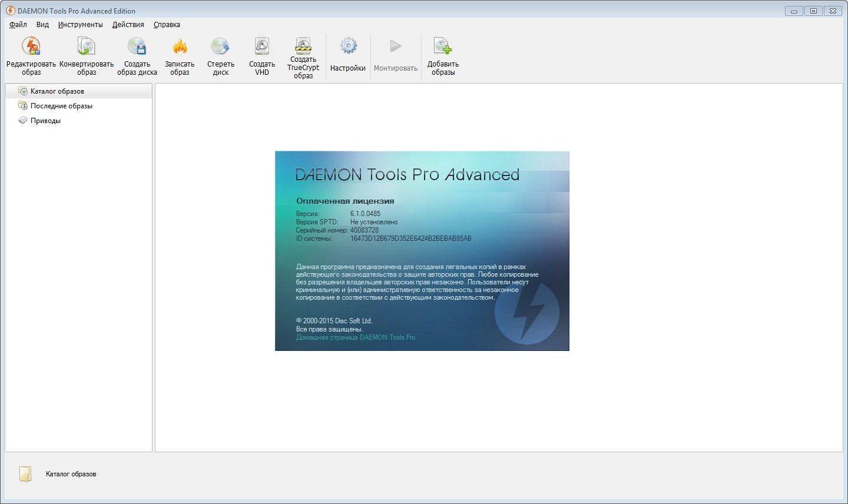This screenshot has width=848, height=504.
Task: Open Настройки gear icon
Action: point(348,46)
